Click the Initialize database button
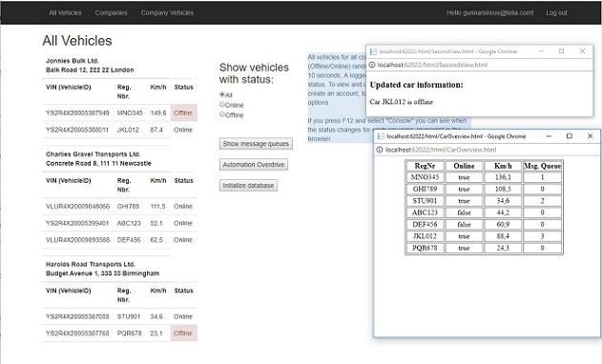602x364 pixels. click(x=248, y=186)
